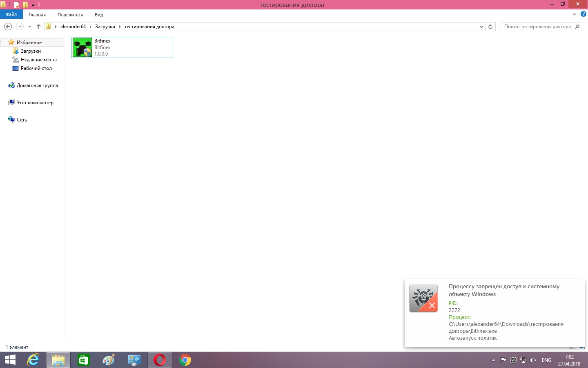
Task: Go up one folder level
Action: [39, 27]
